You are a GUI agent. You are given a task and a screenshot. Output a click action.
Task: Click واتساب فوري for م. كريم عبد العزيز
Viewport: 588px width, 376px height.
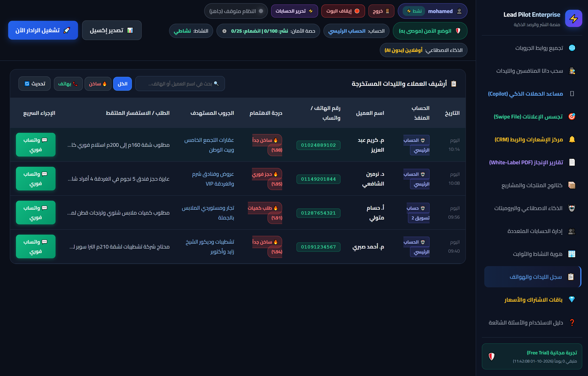click(36, 145)
